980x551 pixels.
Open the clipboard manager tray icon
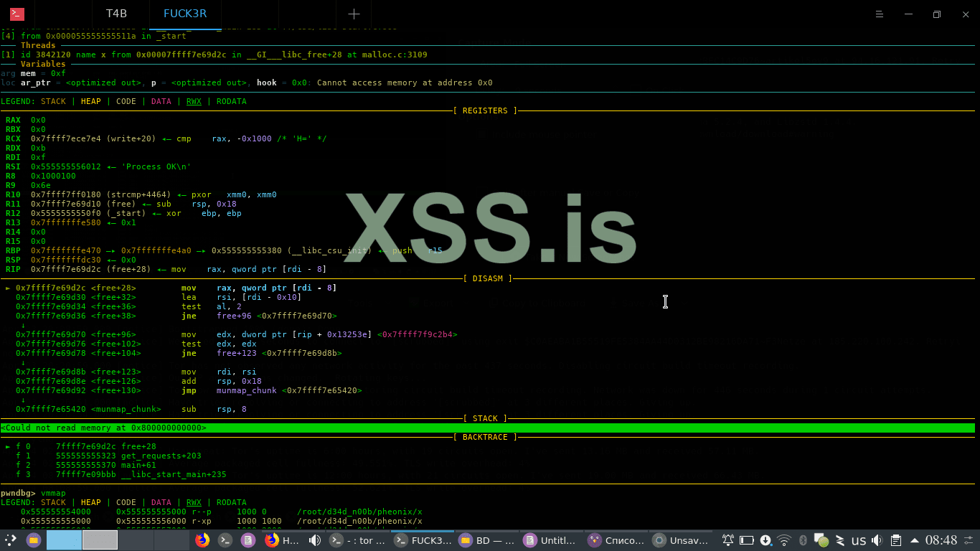895,540
